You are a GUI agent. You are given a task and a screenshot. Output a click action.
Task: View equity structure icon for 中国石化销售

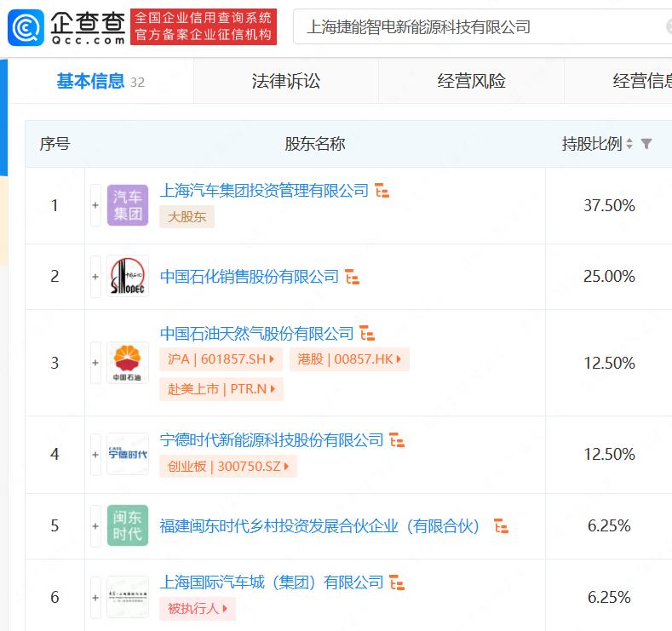tap(352, 277)
